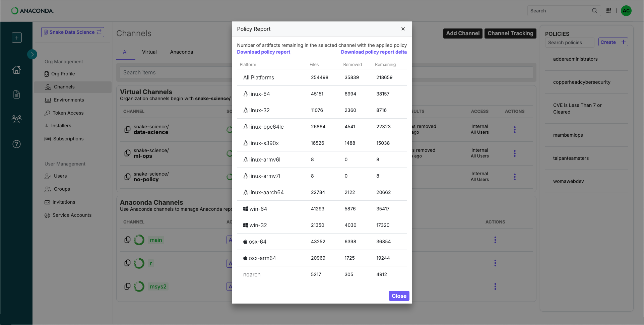Expand the sidebar with chevron toggle
Image resolution: width=644 pixels, height=325 pixels.
(32, 54)
